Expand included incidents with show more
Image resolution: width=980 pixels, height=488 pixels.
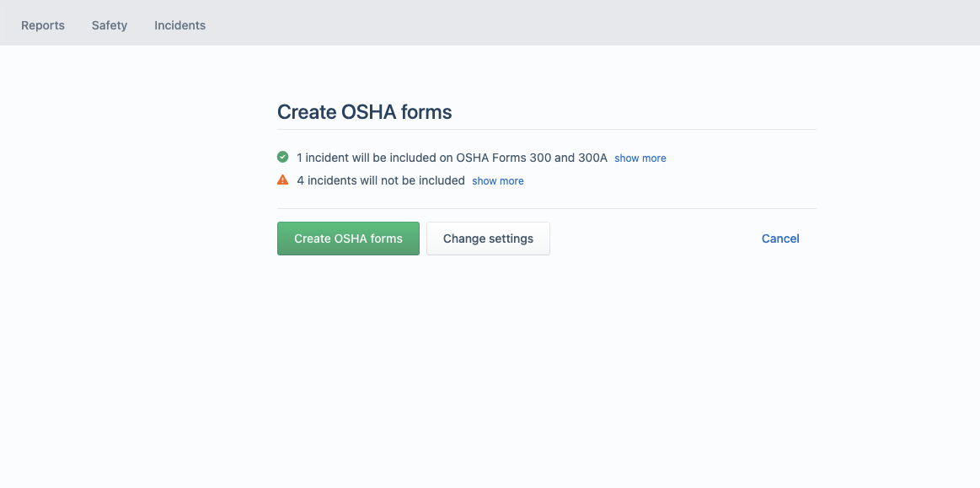pos(640,158)
